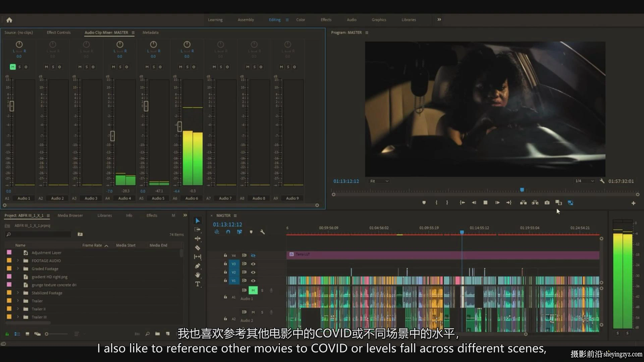The image size is (644, 362).
Task: Select the Track Select Forward tool
Action: 198,230
